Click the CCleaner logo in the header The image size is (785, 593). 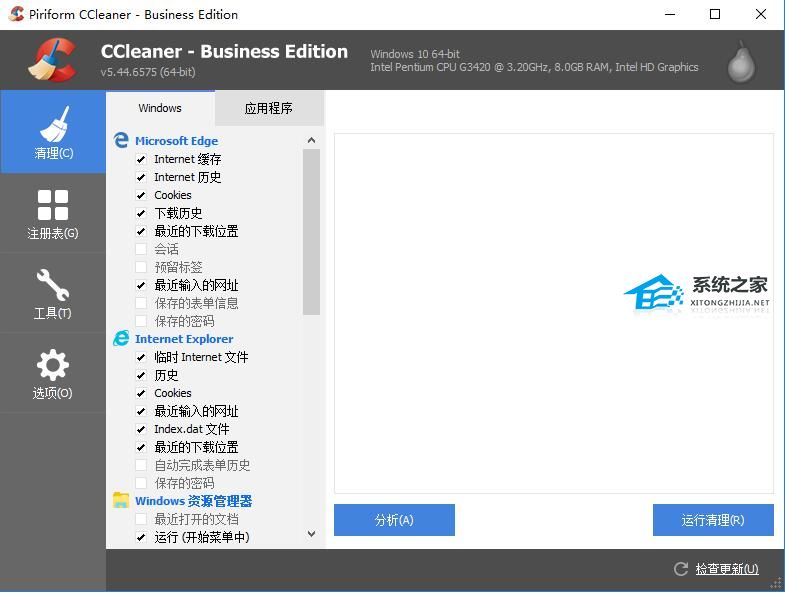pyautogui.click(x=52, y=60)
